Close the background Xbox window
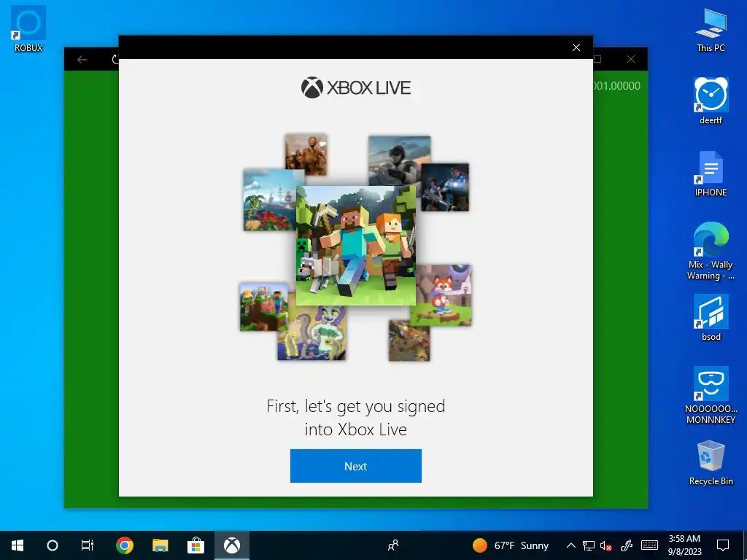Viewport: 747px width, 560px height. coord(631,59)
